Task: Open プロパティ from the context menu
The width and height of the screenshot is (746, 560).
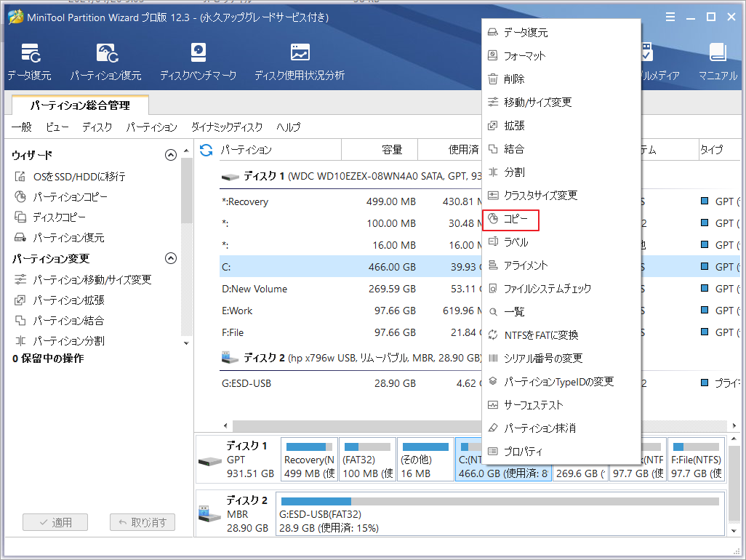Action: tap(561, 452)
